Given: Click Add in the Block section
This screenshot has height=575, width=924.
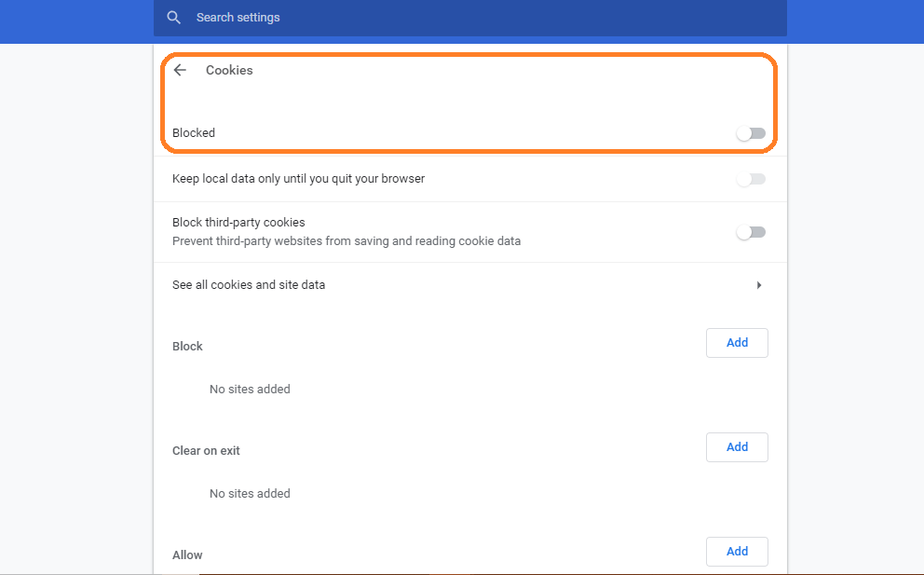Looking at the screenshot, I should click(737, 342).
